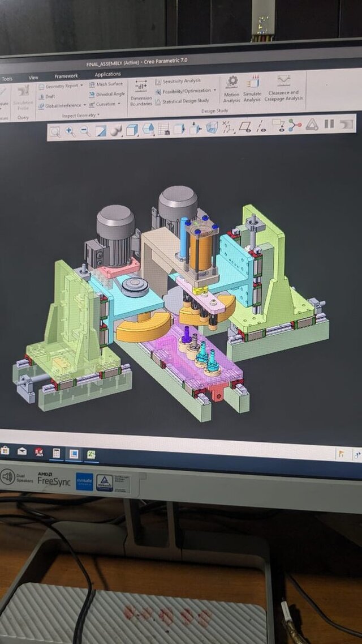Open the Saved Orientations icon
The image size is (362, 644).
[x=148, y=130]
